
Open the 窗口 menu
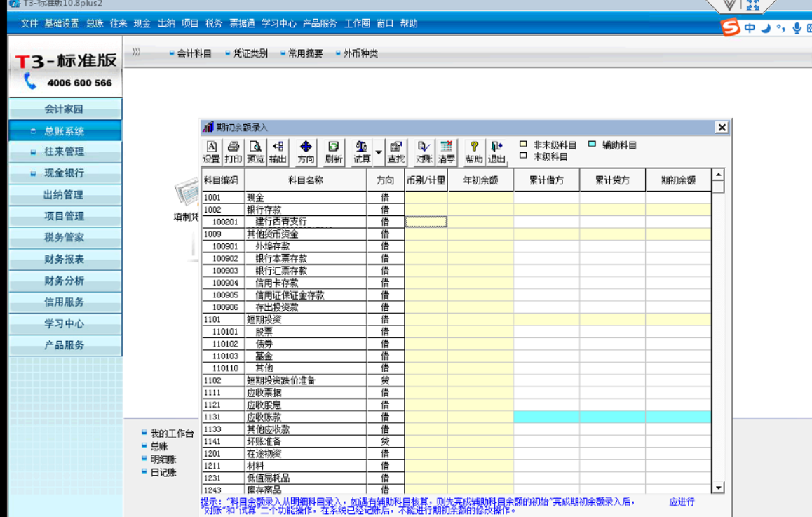pos(385,23)
